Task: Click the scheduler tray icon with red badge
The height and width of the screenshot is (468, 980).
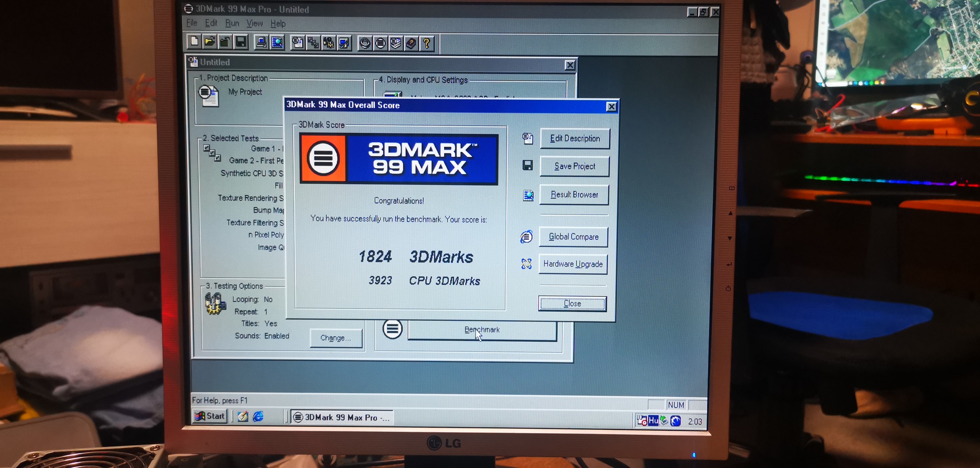Action: 642,420
